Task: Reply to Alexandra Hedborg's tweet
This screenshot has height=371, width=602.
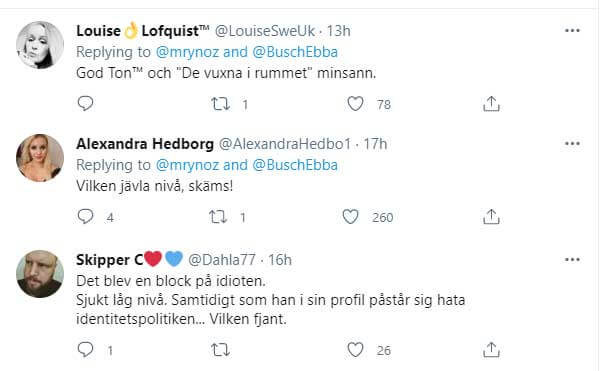Action: (85, 217)
